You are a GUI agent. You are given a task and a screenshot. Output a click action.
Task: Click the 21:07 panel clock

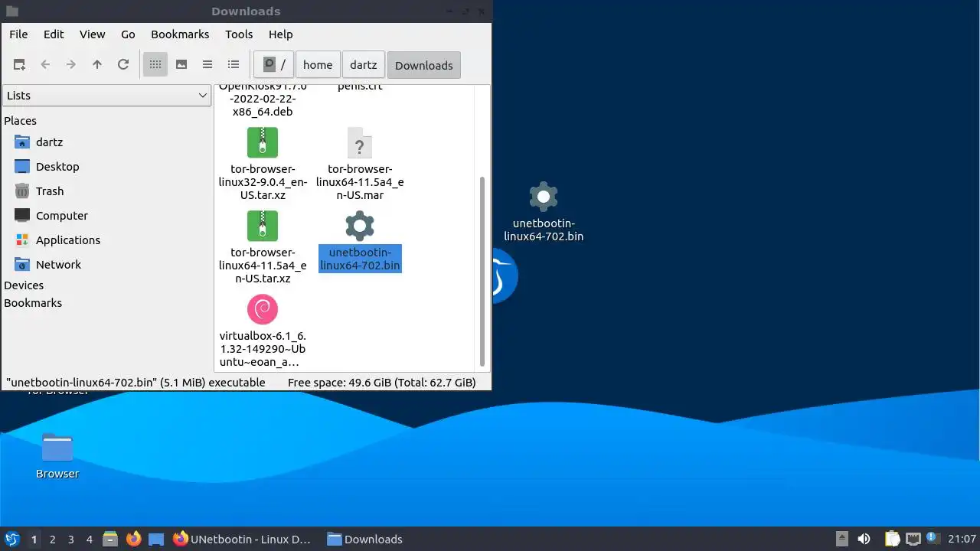[962, 539]
